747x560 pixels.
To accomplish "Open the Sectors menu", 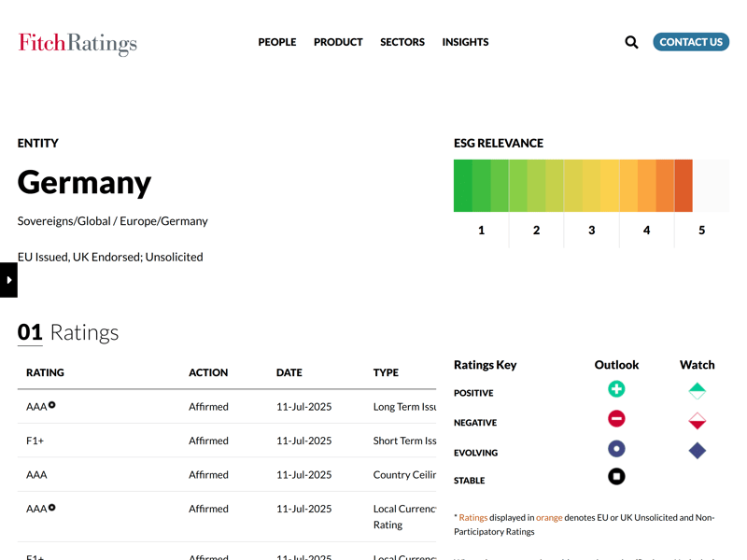I will pos(402,42).
